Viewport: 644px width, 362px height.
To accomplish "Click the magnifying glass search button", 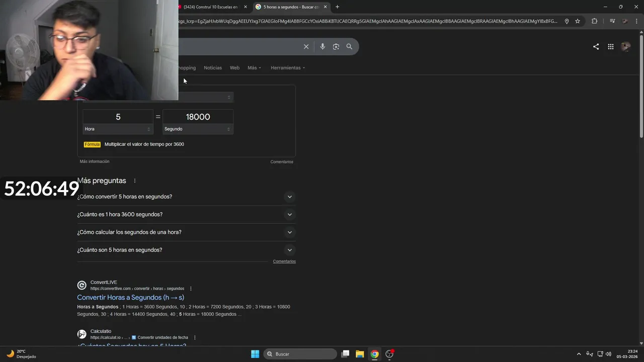I will [349, 47].
